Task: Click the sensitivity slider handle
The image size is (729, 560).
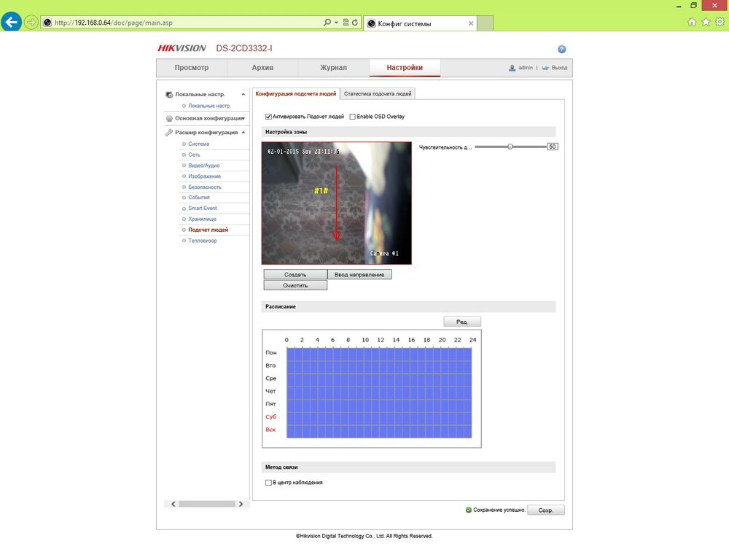Action: pyautogui.click(x=510, y=147)
